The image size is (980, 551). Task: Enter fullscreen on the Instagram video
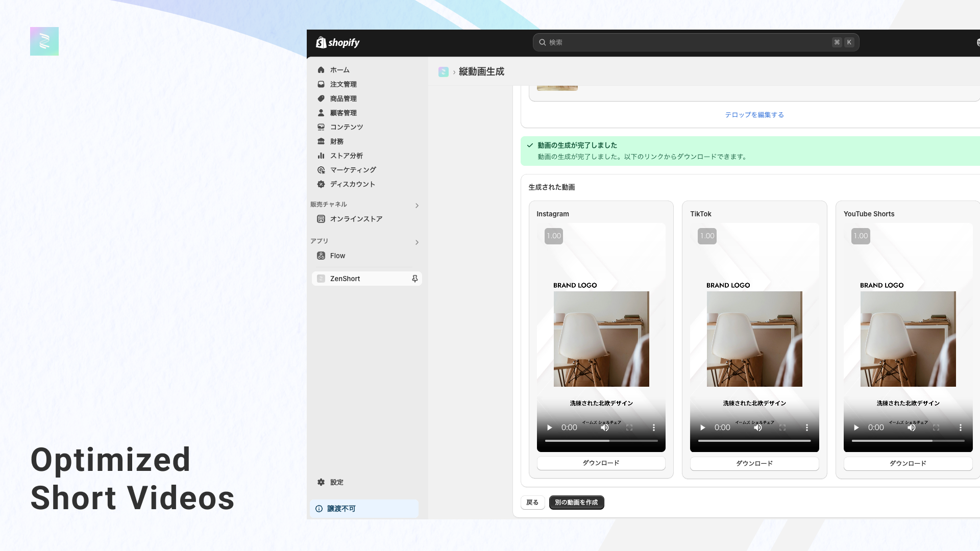point(629,428)
